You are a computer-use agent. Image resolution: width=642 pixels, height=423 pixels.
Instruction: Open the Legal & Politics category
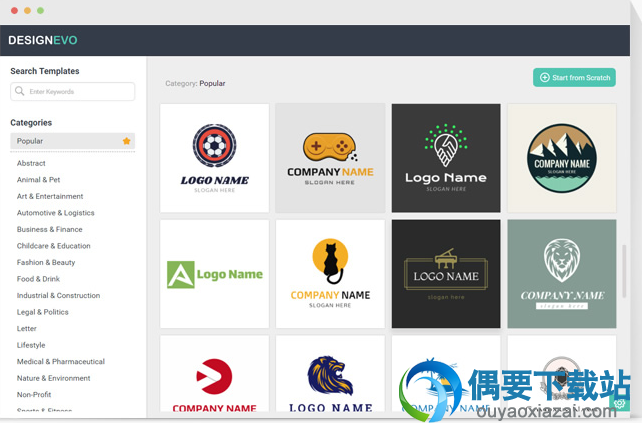coord(43,312)
